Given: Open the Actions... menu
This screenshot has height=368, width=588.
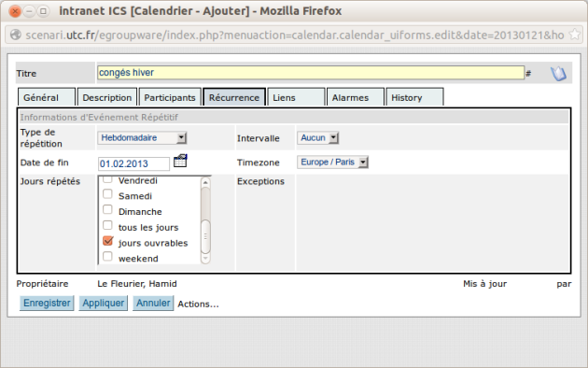Looking at the screenshot, I should pos(198,304).
